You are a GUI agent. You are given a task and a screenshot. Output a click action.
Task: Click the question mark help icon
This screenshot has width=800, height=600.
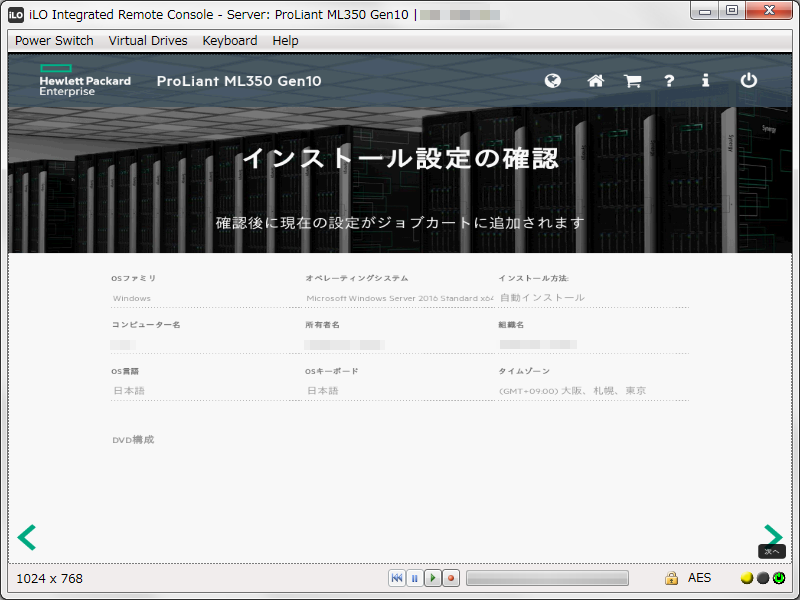[669, 81]
